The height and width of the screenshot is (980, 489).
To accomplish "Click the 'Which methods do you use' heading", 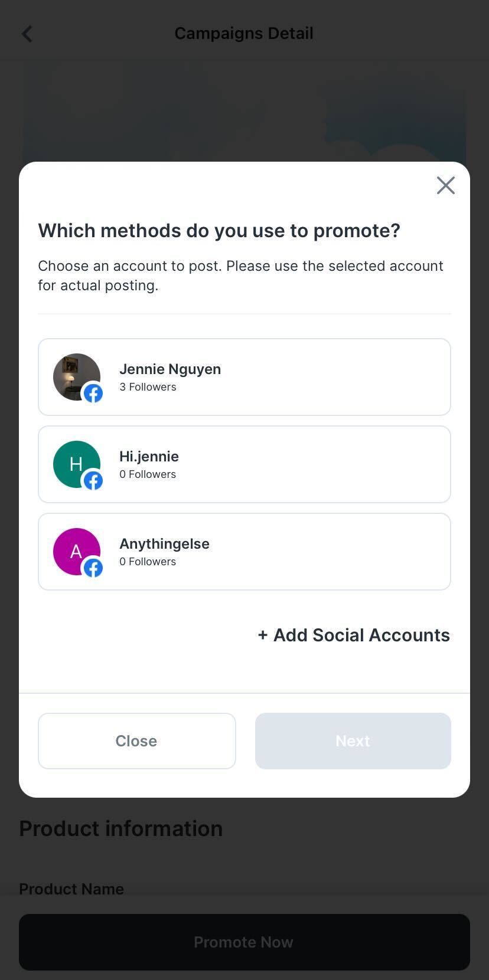I will coord(219,231).
